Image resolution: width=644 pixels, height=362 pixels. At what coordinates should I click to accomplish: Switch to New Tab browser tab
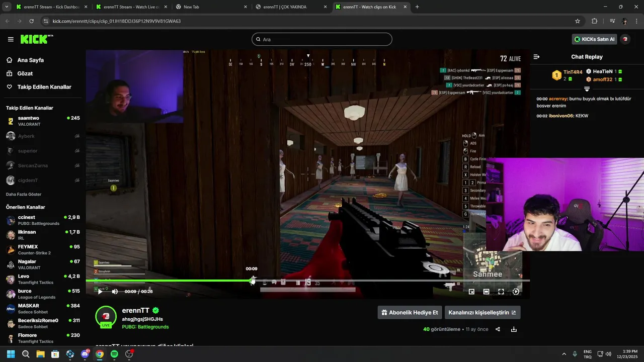coord(211,7)
